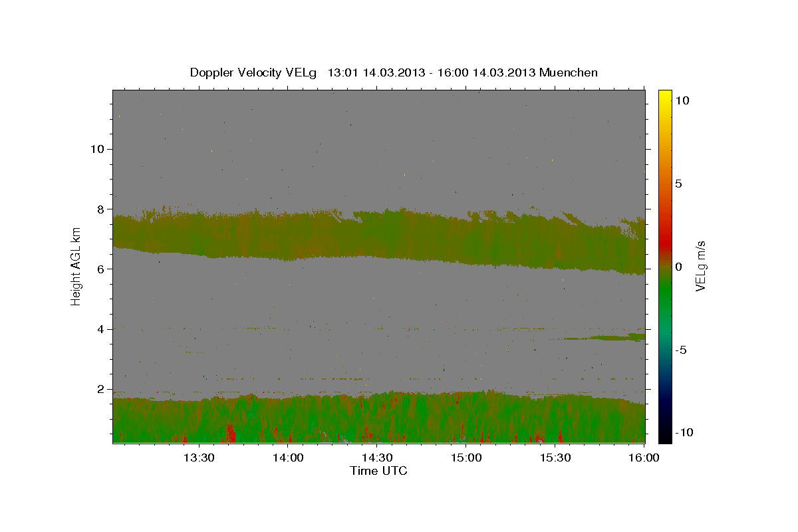Click the red velocity patch near 13:40 at surface

click(x=231, y=433)
